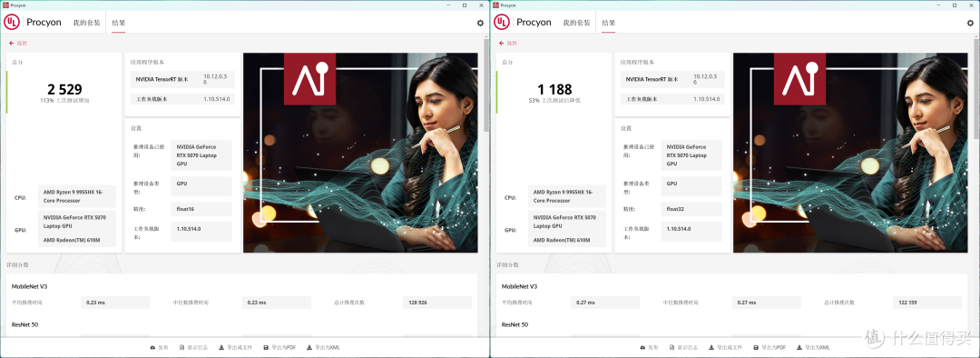The height and width of the screenshot is (358, 980).
Task: Click the UL logo in the left Procyon window
Action: click(x=12, y=22)
